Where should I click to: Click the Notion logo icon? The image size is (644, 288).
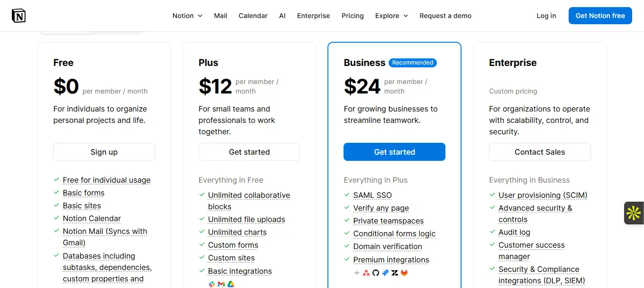click(x=19, y=16)
